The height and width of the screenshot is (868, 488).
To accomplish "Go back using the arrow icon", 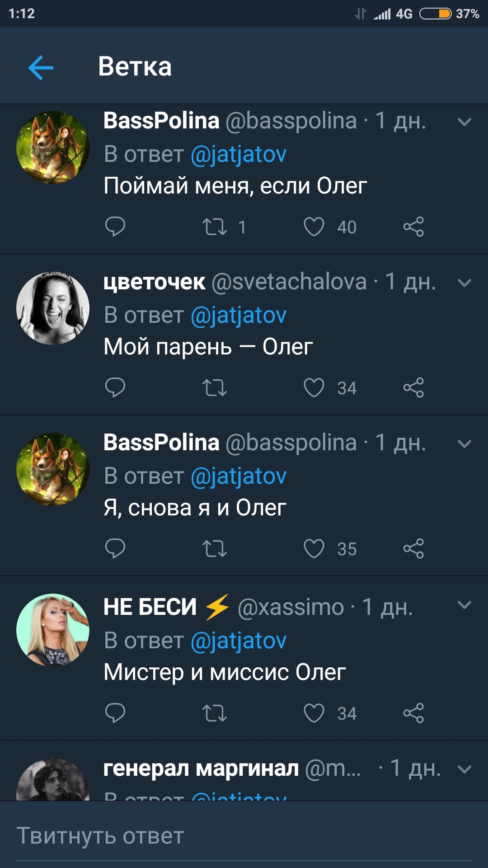I will (x=41, y=68).
